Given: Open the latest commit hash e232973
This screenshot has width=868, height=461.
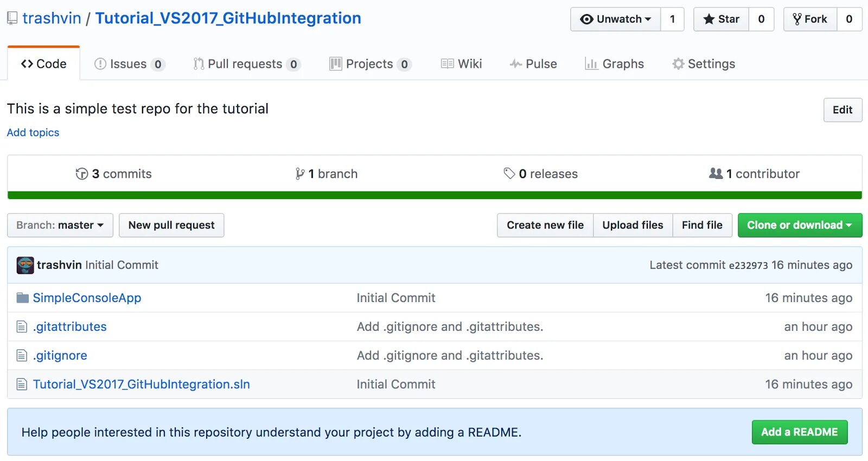Looking at the screenshot, I should coord(748,266).
